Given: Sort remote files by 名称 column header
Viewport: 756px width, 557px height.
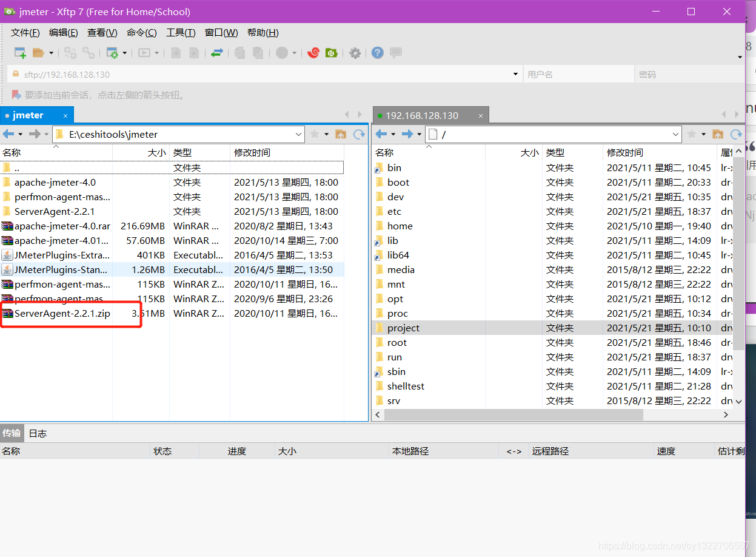Looking at the screenshot, I should [x=429, y=152].
